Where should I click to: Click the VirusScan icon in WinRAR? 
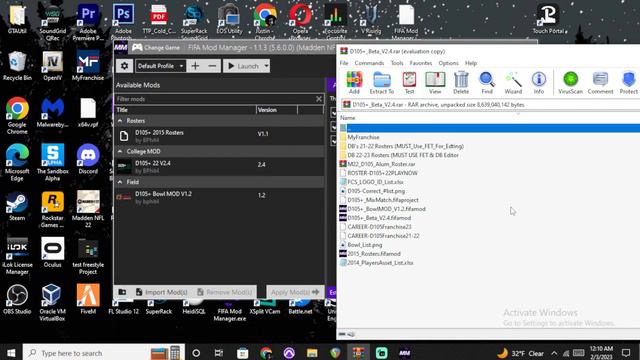point(570,82)
